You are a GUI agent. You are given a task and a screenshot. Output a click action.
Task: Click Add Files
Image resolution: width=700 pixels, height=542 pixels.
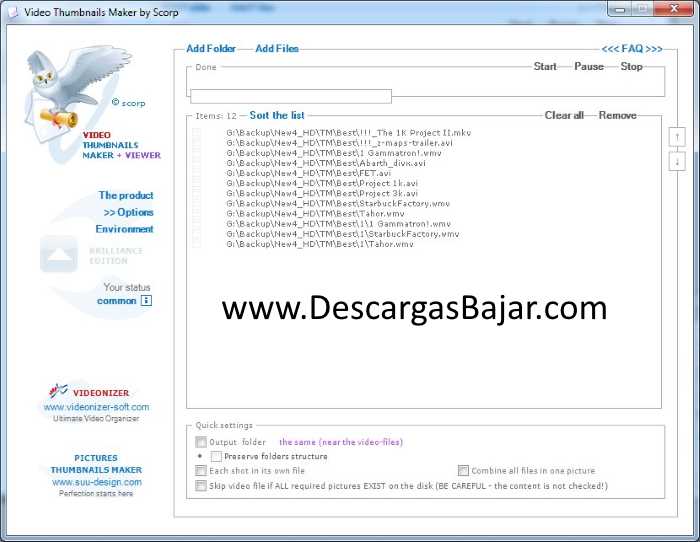click(277, 49)
